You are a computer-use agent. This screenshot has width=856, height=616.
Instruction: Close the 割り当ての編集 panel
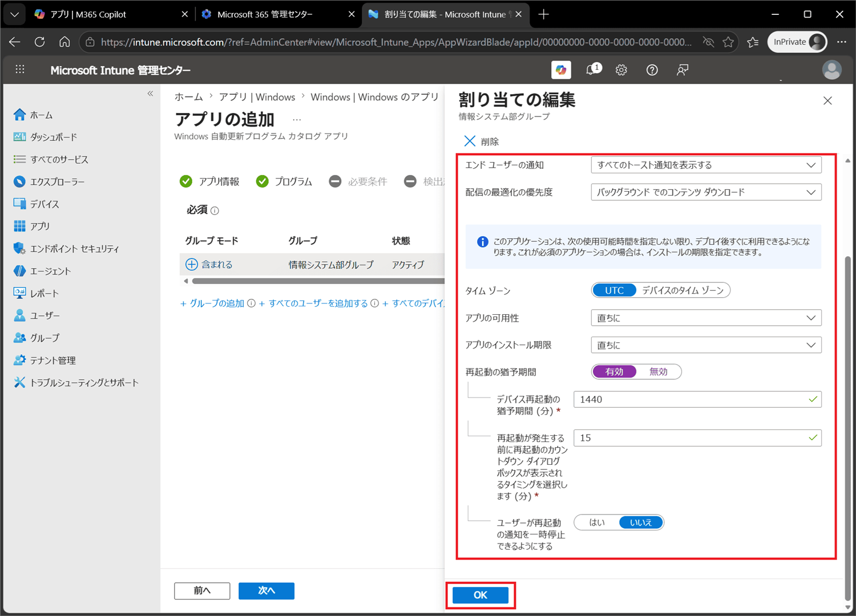[827, 101]
